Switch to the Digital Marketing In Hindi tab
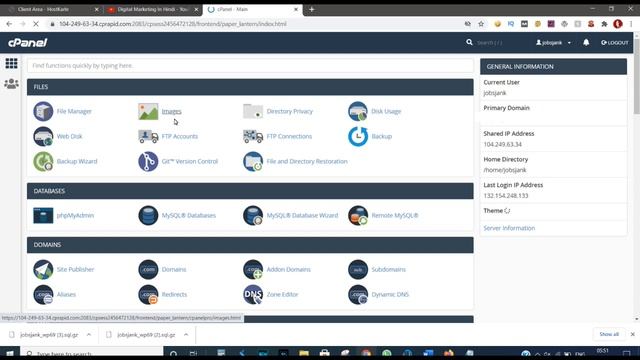Image resolution: width=640 pixels, height=360 pixels. coord(153,9)
